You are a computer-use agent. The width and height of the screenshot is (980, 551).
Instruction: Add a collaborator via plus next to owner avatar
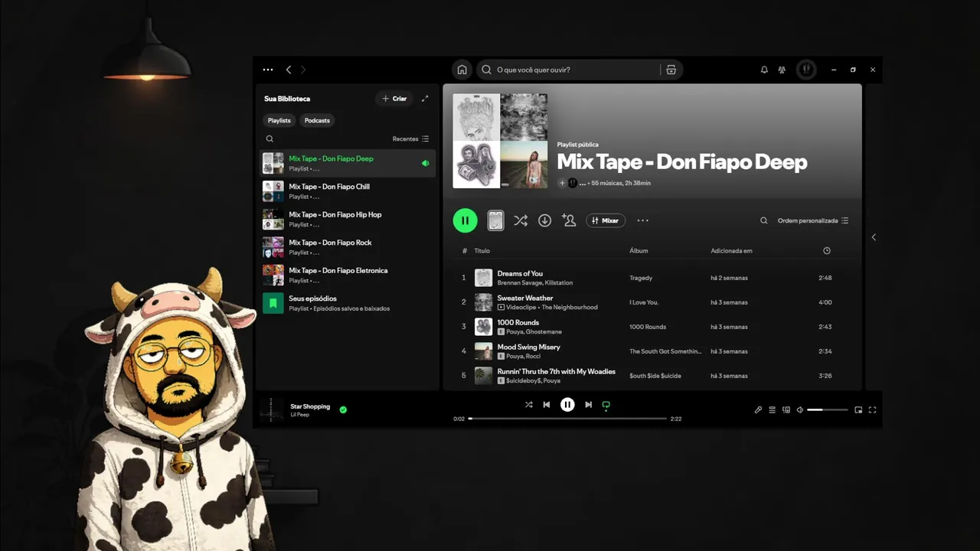pyautogui.click(x=562, y=183)
